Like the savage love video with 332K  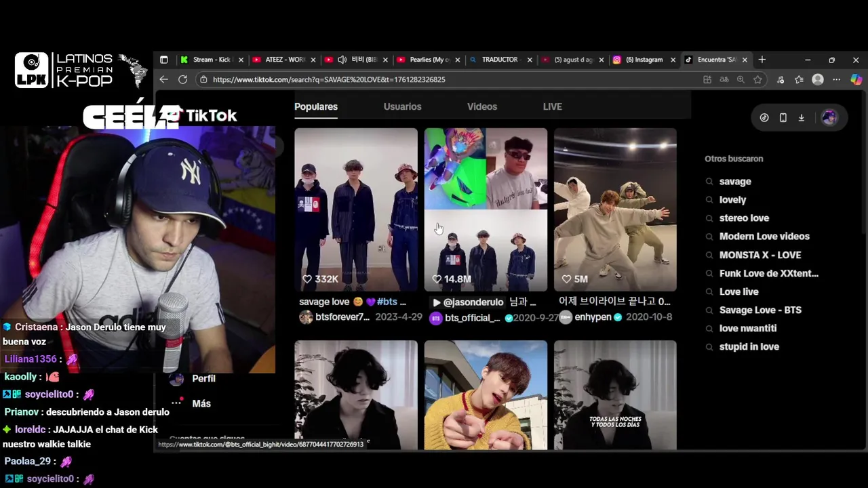(x=307, y=279)
